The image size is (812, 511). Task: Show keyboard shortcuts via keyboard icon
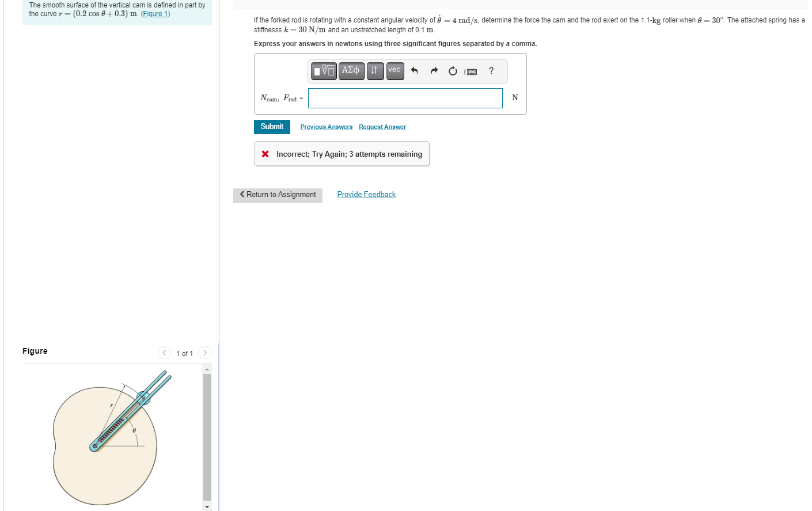(x=471, y=71)
